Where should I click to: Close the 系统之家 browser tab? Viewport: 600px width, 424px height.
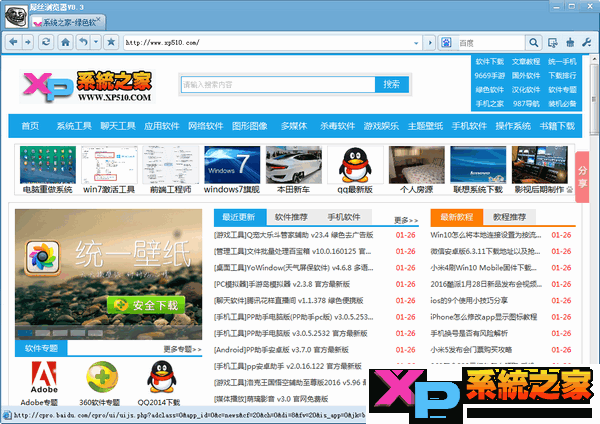coord(99,19)
